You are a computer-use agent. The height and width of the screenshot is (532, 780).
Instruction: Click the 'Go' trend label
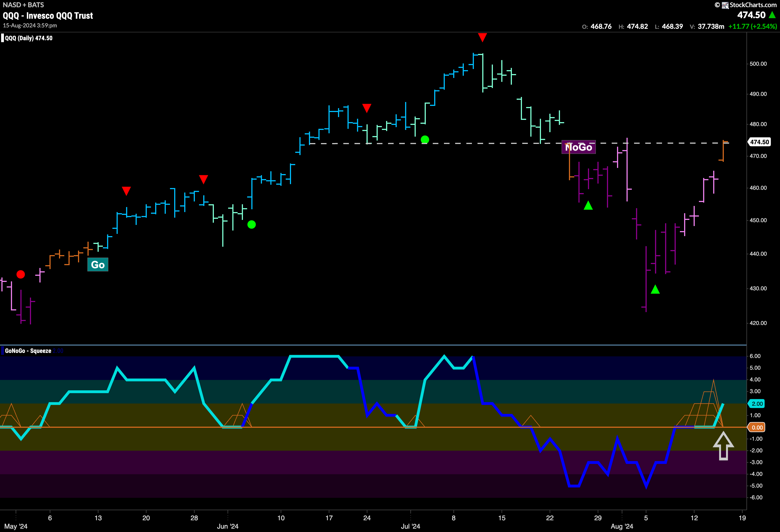click(98, 265)
